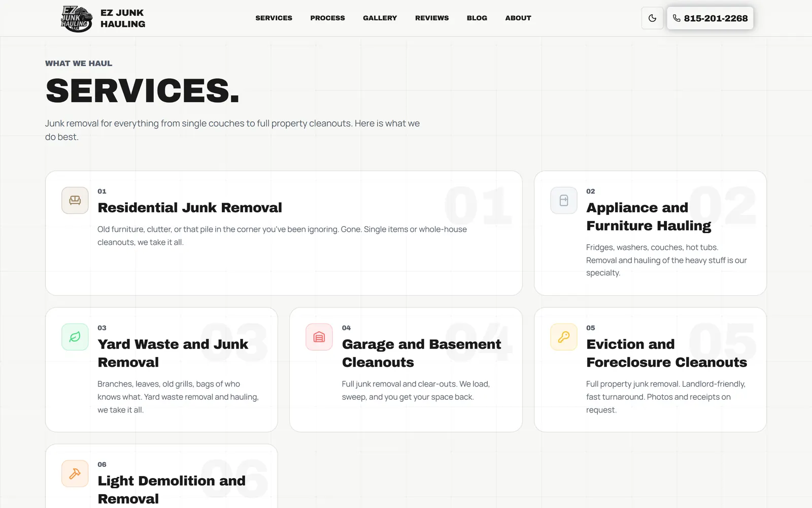Click the WHAT WE HAUL label
This screenshot has height=508, width=812.
tap(79, 63)
